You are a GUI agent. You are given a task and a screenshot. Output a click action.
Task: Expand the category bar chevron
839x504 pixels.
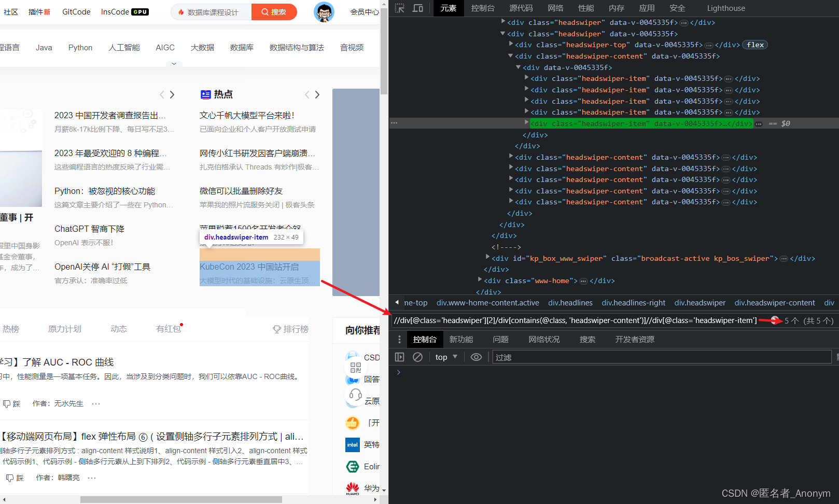(x=174, y=64)
